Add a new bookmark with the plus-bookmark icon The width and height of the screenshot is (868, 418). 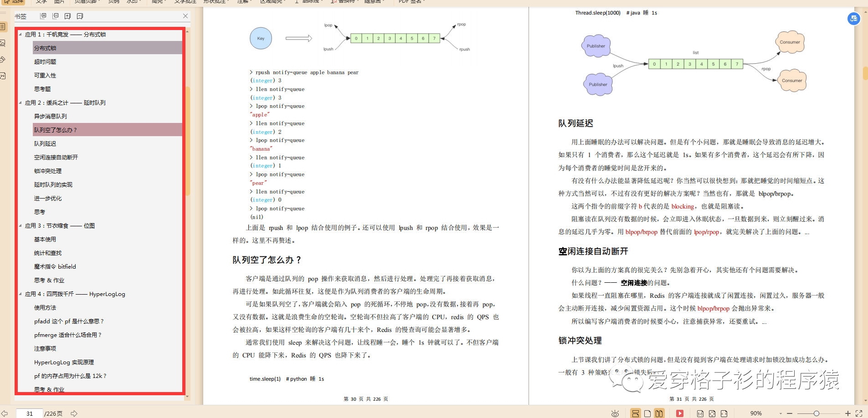pyautogui.click(x=68, y=16)
